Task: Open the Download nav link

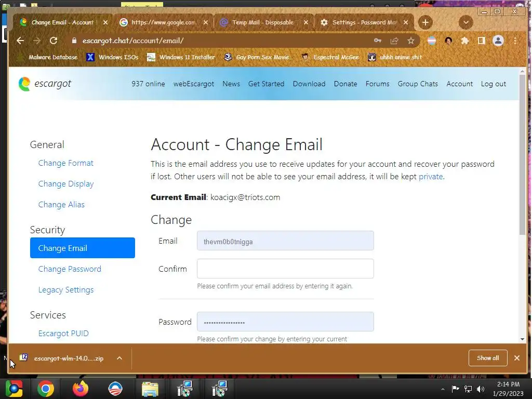Action: coord(309,84)
